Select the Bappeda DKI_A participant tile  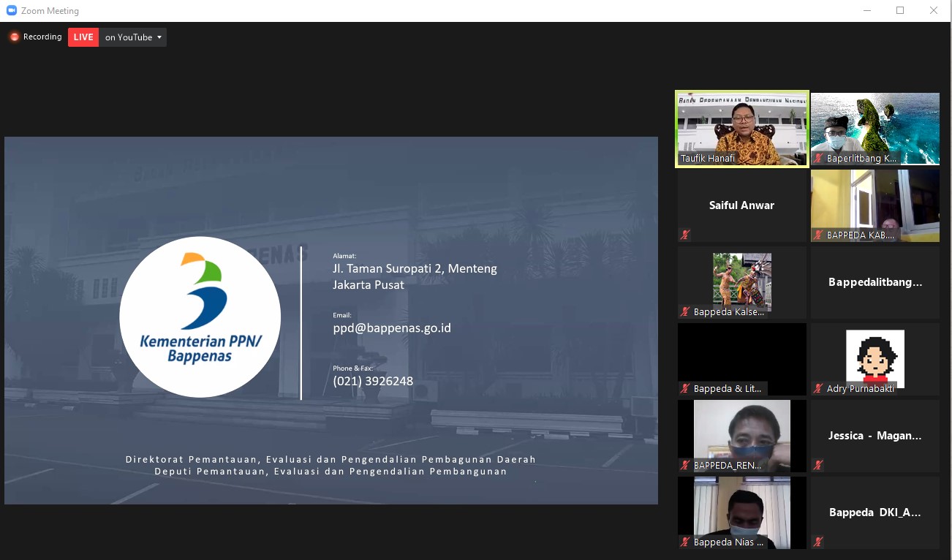click(875, 512)
